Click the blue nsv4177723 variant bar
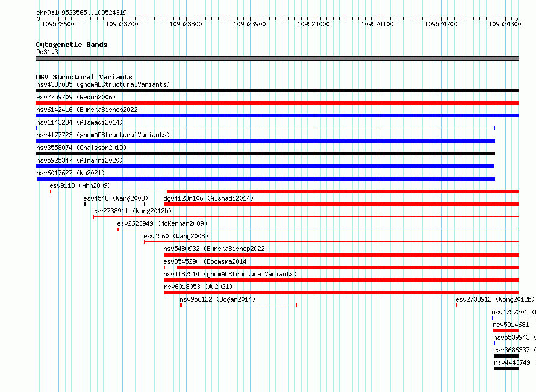This screenshot has width=536, height=392. click(x=266, y=141)
